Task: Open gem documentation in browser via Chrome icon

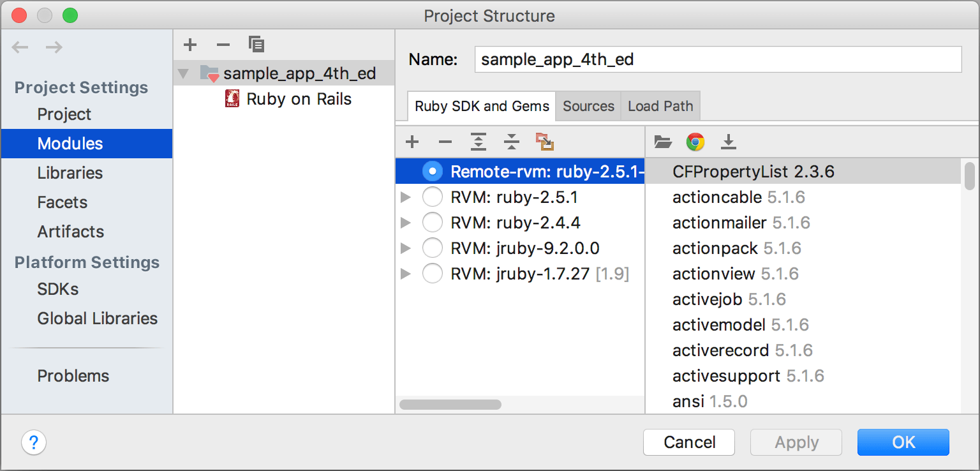Action: click(695, 142)
